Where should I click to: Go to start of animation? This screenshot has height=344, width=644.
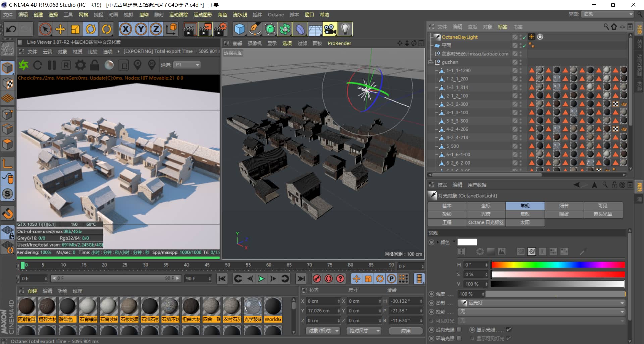pyautogui.click(x=222, y=279)
